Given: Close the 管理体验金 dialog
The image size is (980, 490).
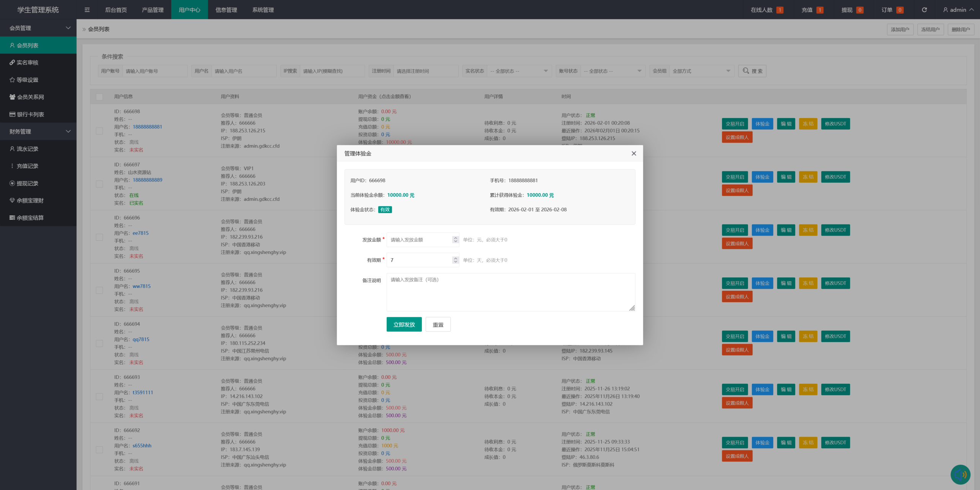Looking at the screenshot, I should [634, 153].
